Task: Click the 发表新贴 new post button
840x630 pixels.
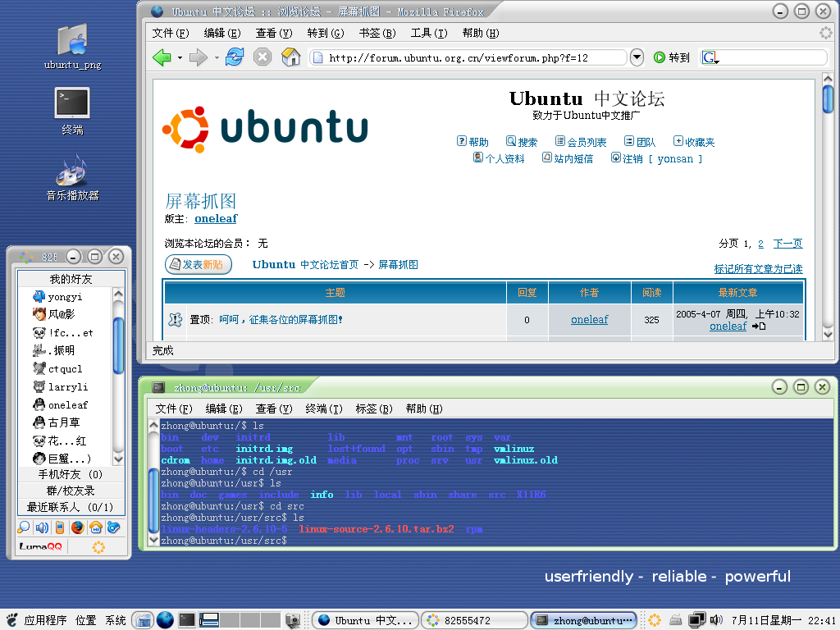Action: pyautogui.click(x=199, y=264)
